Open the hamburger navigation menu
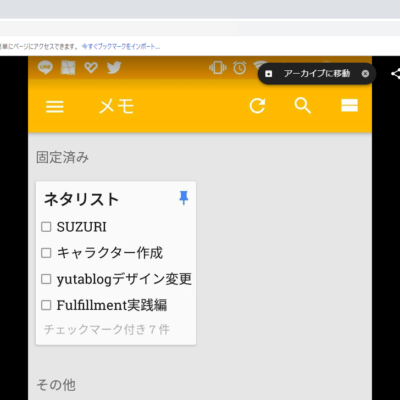The image size is (400, 400). click(55, 107)
